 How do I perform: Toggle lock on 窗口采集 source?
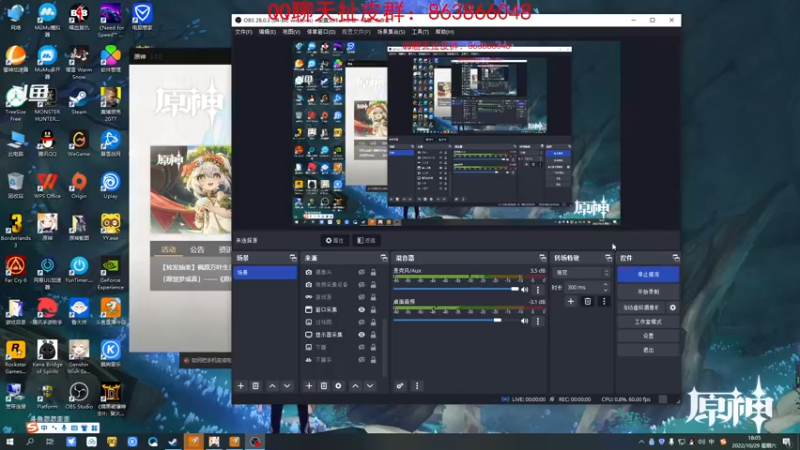373,310
